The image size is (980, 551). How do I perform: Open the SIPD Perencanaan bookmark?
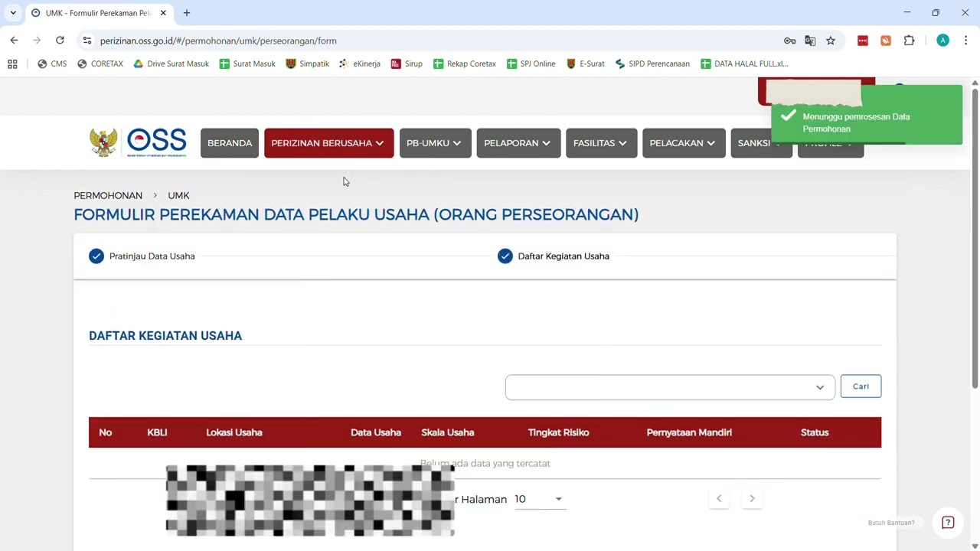[652, 64]
